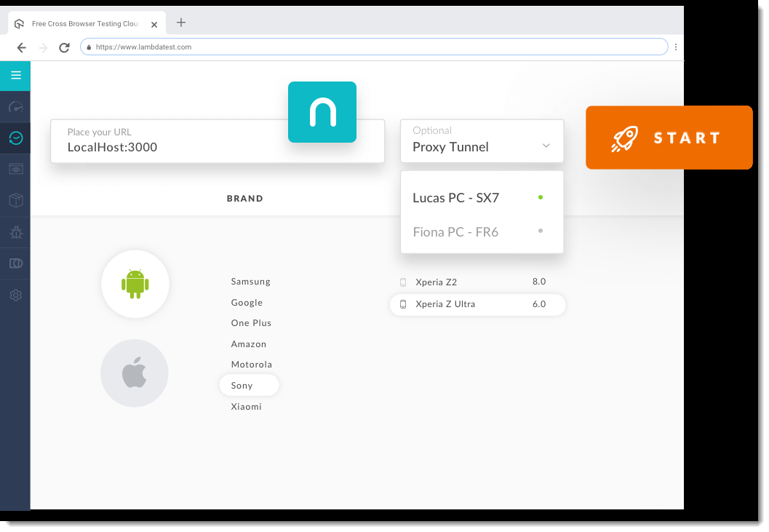Click the padlock icon in address bar
The image size is (769, 532).
pos(89,47)
